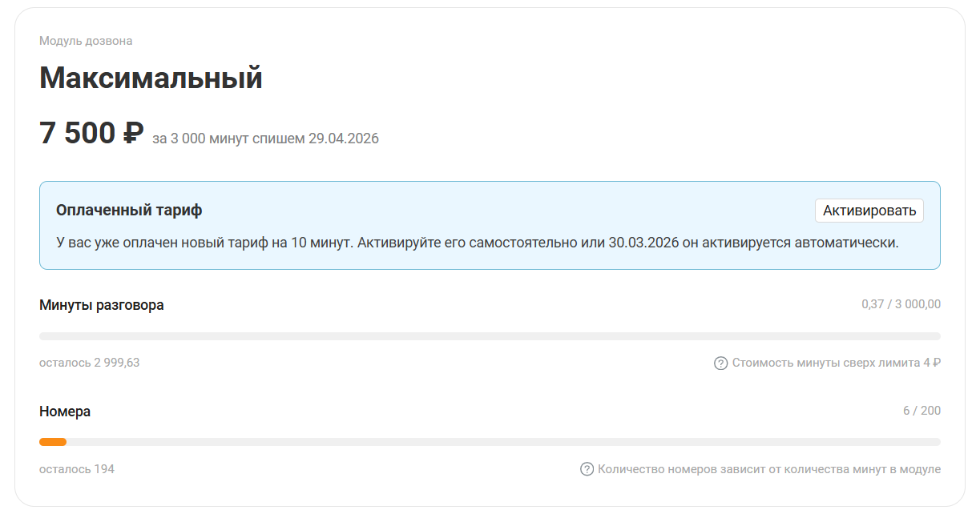Click the banner message about auto-activation 30.03.2026
Viewport: 980px width, 518px height.
click(x=478, y=242)
